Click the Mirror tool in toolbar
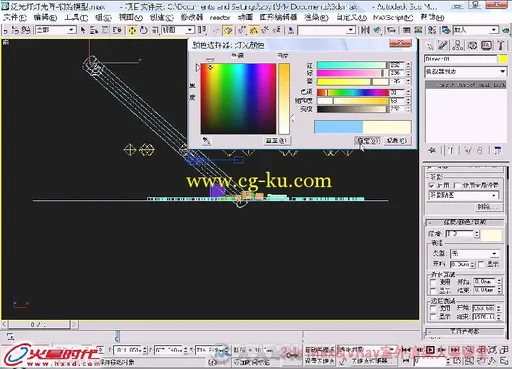This screenshot has width=512, height=369. point(365,30)
